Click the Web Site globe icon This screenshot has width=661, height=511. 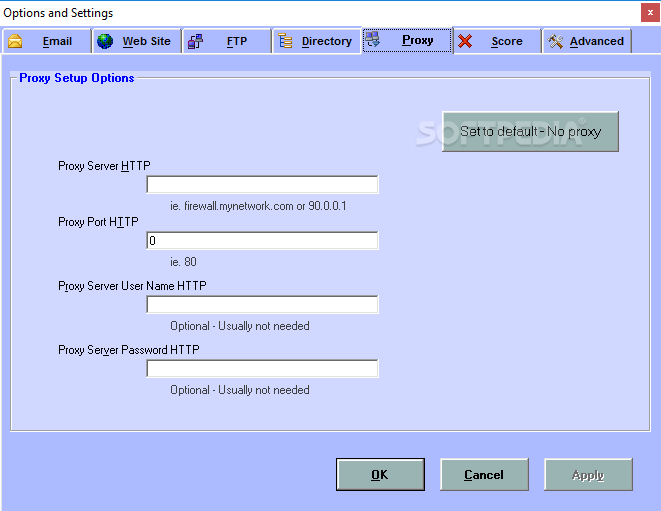(105, 41)
